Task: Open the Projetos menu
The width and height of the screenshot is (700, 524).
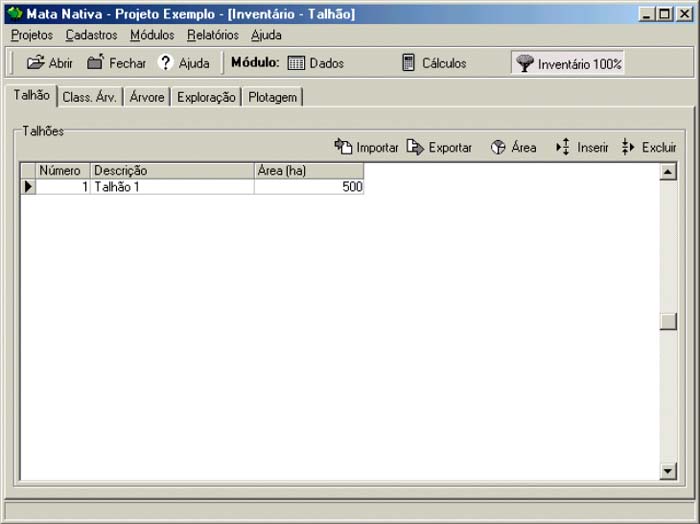Action: click(32, 35)
